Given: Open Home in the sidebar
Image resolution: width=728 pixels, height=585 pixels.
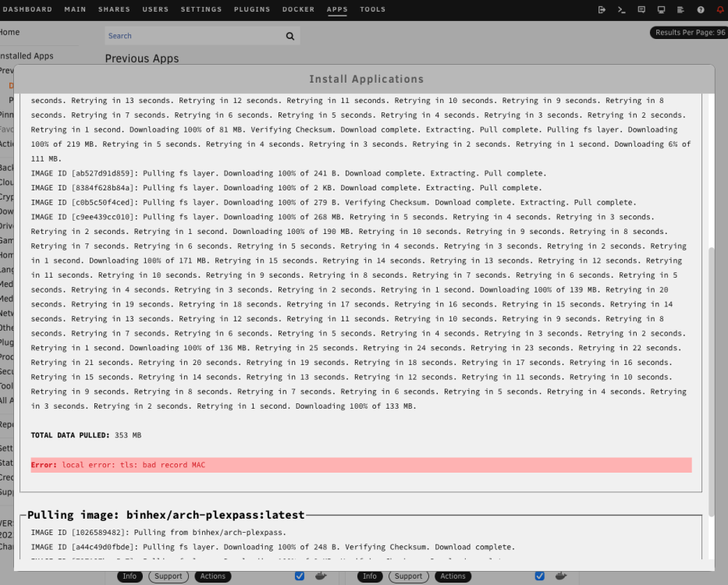Looking at the screenshot, I should tap(9, 32).
